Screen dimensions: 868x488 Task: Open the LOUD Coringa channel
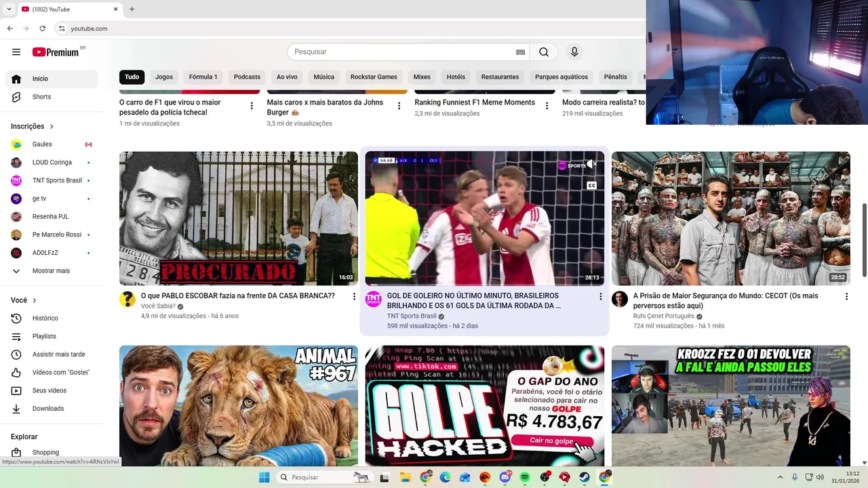pyautogui.click(x=52, y=163)
